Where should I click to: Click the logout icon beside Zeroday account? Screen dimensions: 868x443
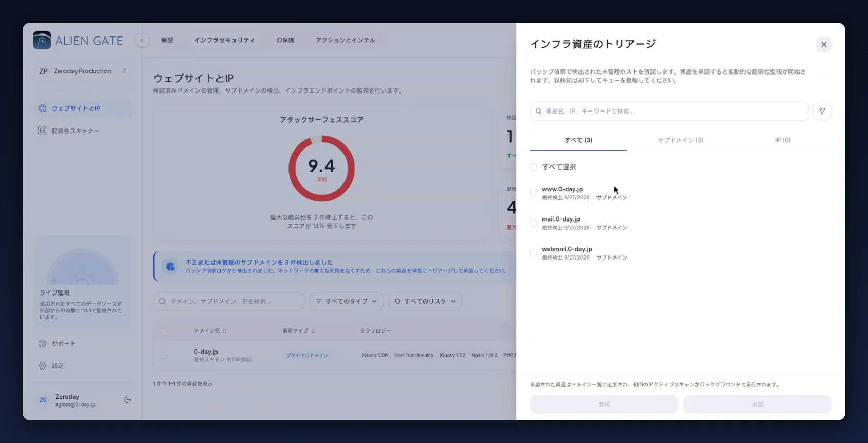coord(128,400)
